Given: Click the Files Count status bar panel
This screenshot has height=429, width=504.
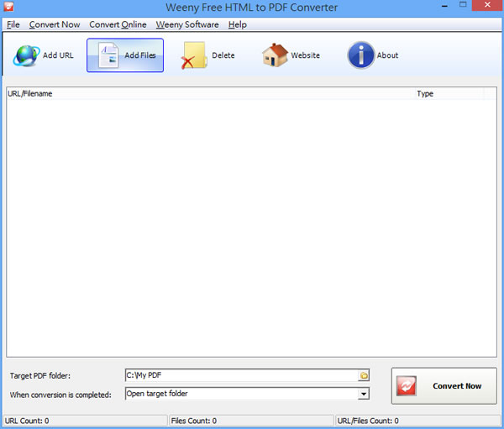Looking at the screenshot, I should [250, 421].
